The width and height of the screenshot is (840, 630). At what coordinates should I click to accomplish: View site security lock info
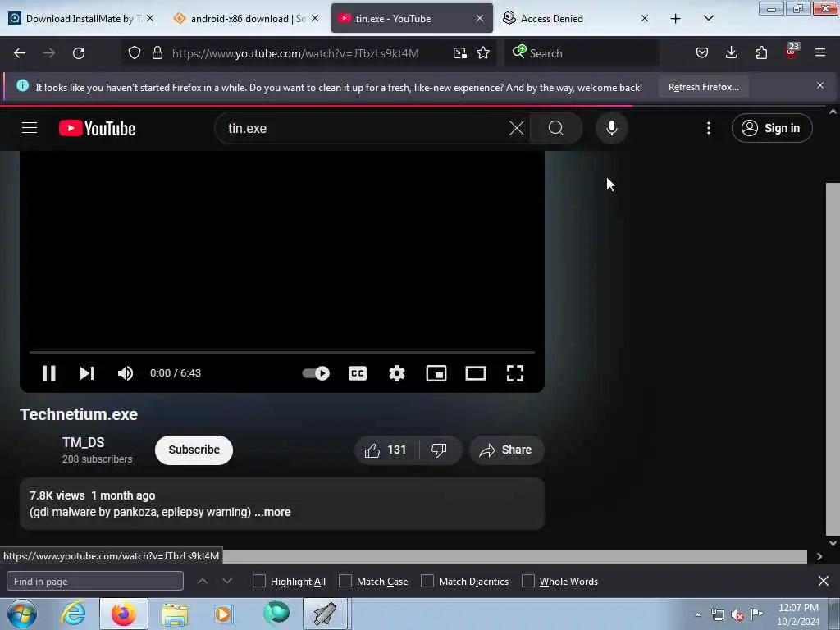[157, 53]
